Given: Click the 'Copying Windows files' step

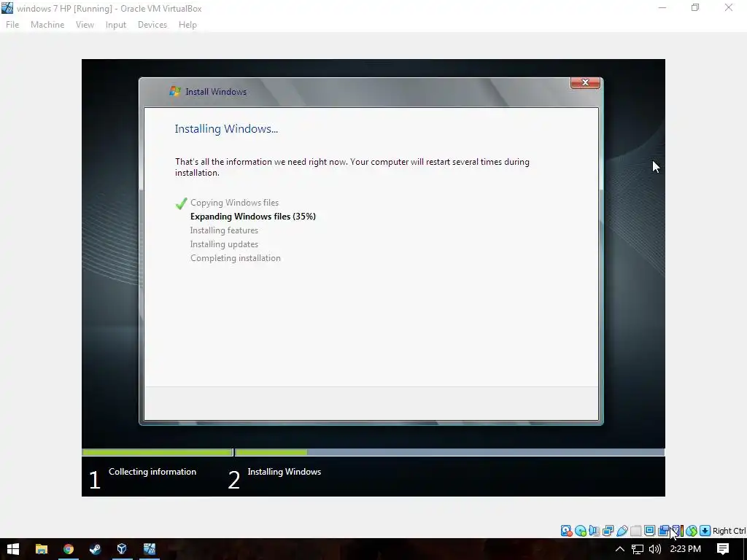Looking at the screenshot, I should (234, 203).
